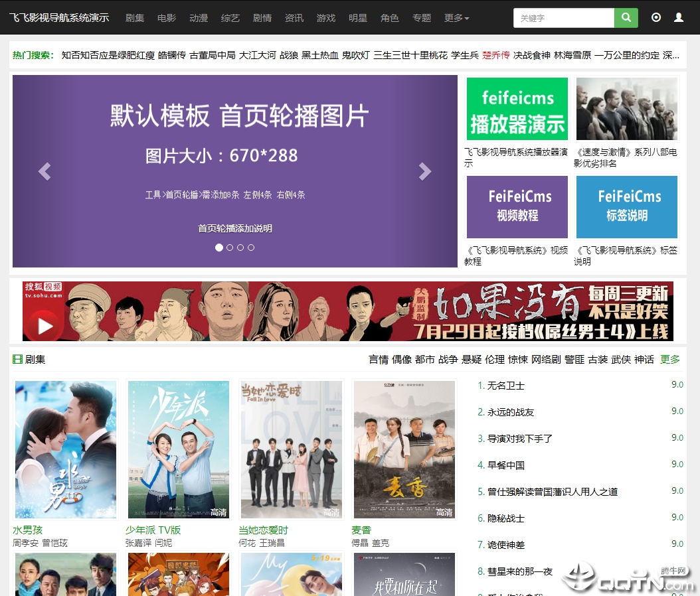This screenshot has height=596, width=700.
Task: Click the 飞飞影视导航系统演示 site title
Action: 59,18
